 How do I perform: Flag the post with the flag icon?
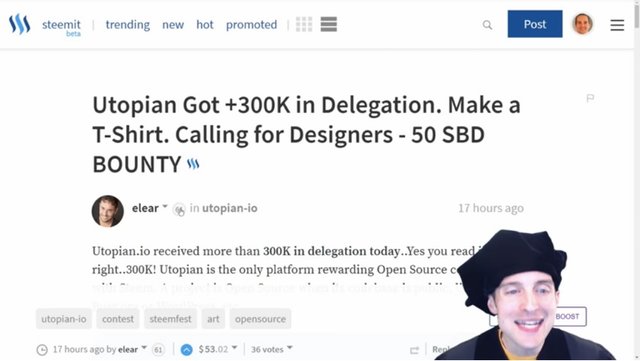click(x=590, y=98)
